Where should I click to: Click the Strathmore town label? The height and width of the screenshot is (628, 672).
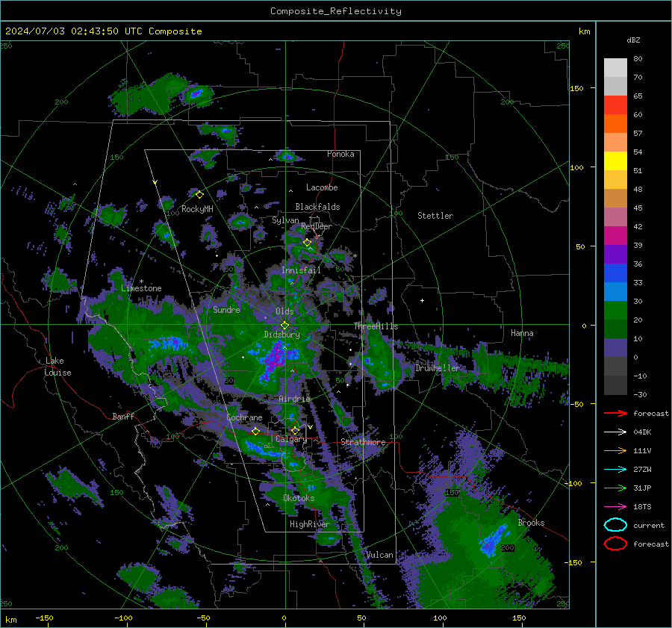pos(363,442)
